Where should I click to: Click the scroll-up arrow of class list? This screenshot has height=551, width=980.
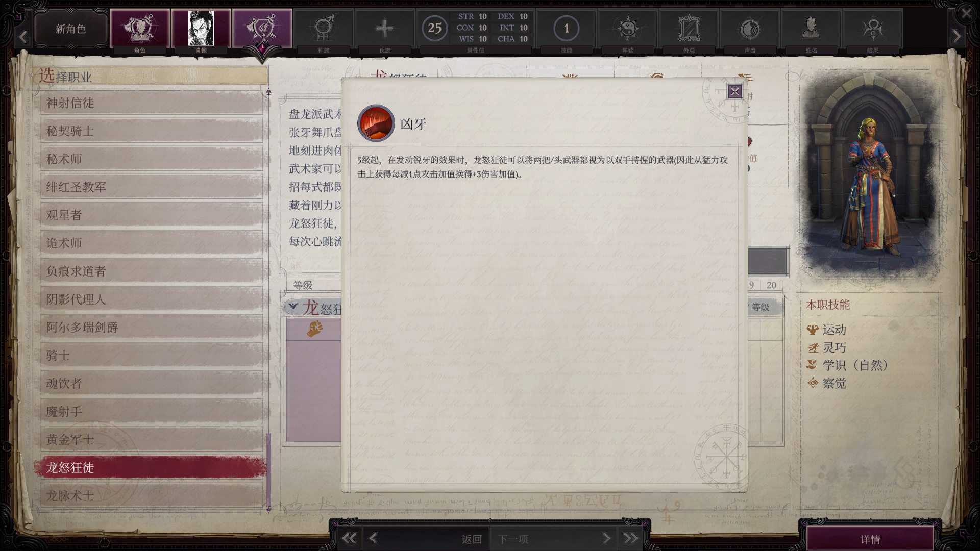click(269, 92)
